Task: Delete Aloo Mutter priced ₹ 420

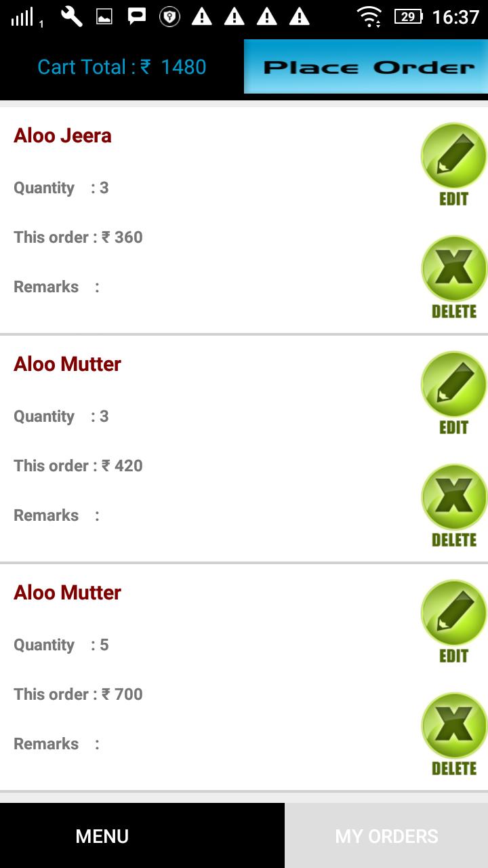Action: point(453,506)
